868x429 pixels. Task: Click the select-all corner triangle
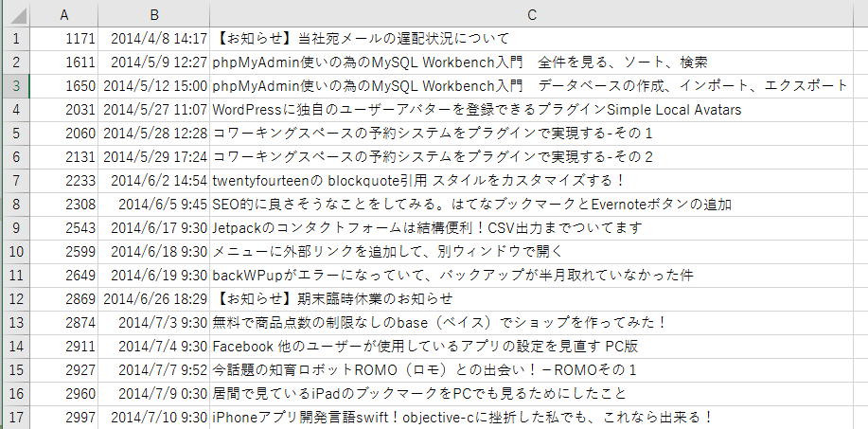[x=16, y=15]
